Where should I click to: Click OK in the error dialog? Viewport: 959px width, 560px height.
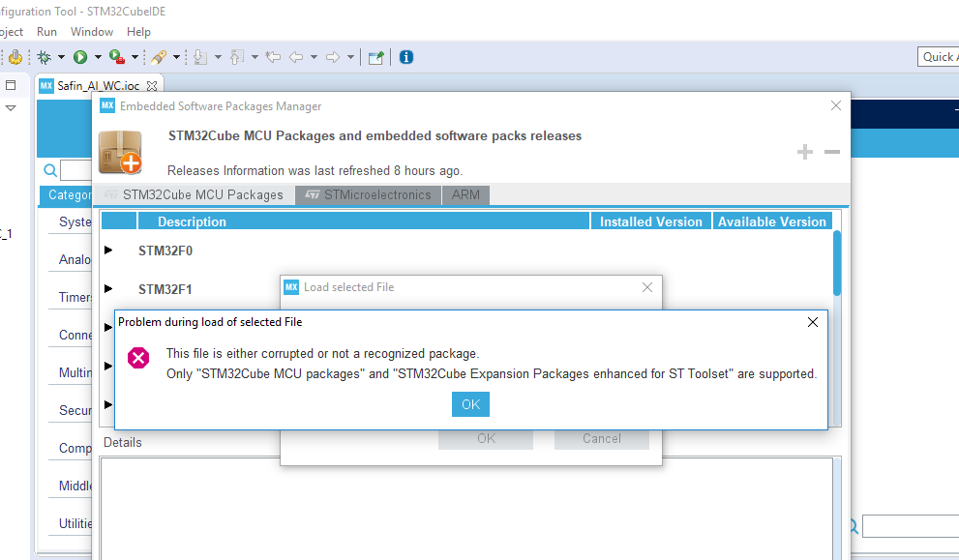click(x=470, y=404)
